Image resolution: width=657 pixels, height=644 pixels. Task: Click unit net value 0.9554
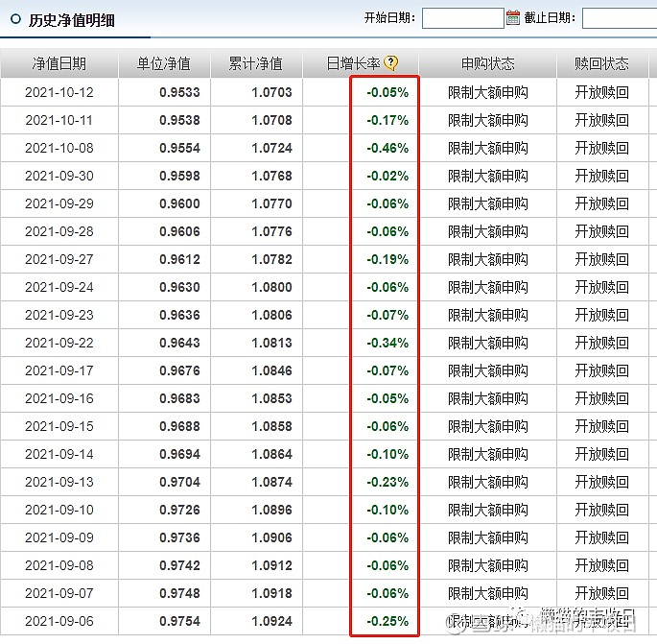[x=179, y=148]
